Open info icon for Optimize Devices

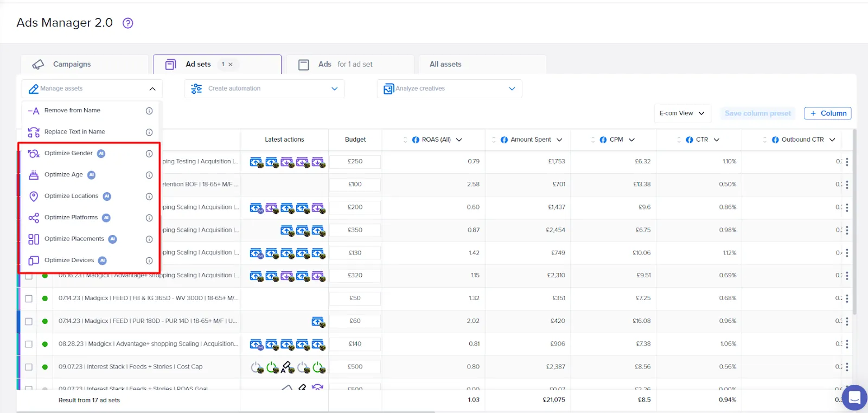[149, 260]
